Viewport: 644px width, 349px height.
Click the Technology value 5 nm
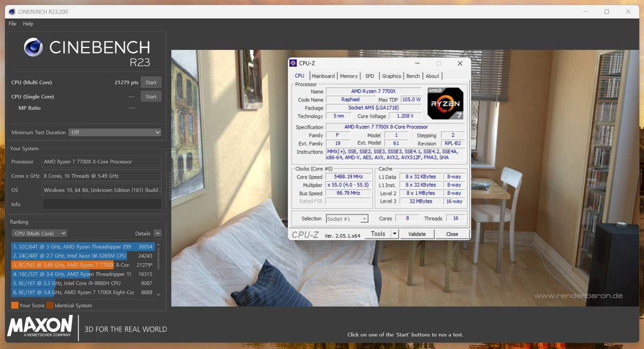[338, 116]
